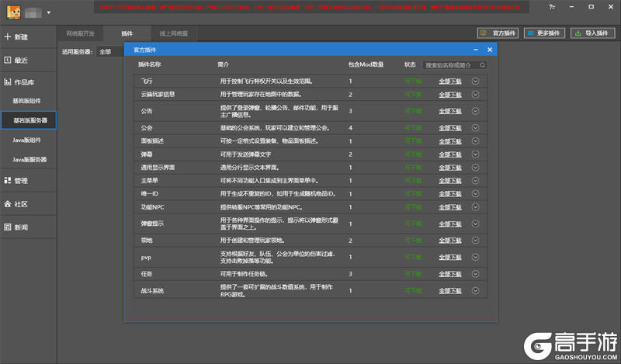Click 全部下载 for pvp plugin
Image resolution: width=621 pixels, height=364 pixels.
pyautogui.click(x=450, y=257)
